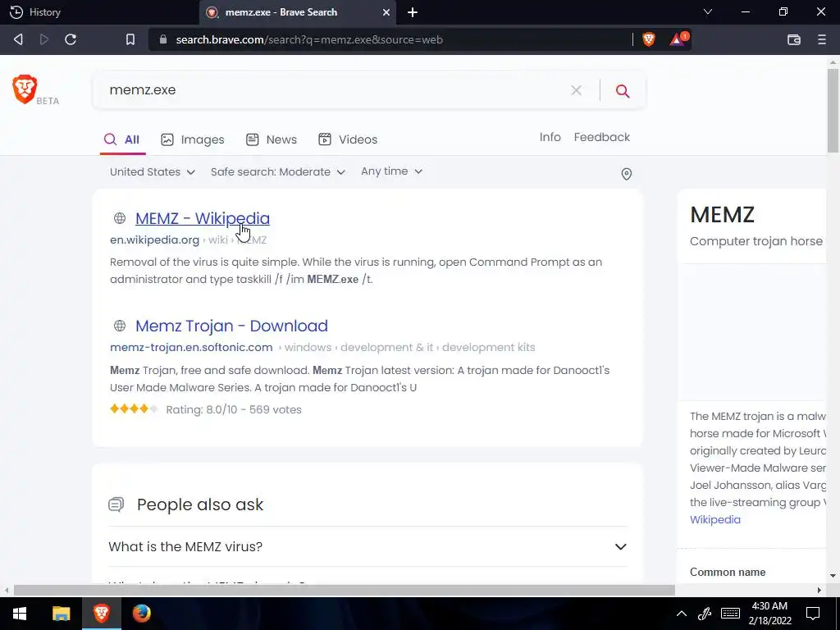This screenshot has height=630, width=840.
Task: Open the Windows Start menu
Action: pyautogui.click(x=20, y=614)
